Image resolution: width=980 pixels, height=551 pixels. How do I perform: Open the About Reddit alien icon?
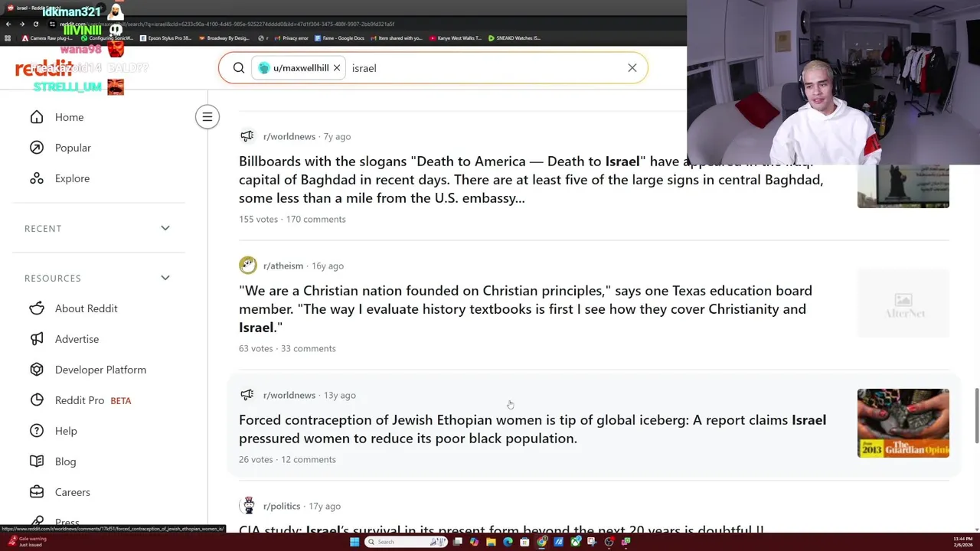[37, 308]
